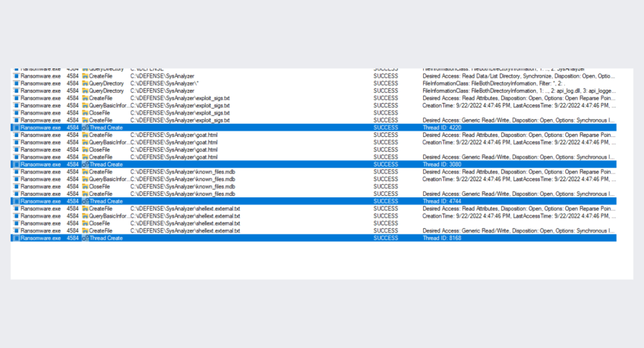The image size is (644, 348).
Task: Click the gear icon in the Thread ID 3080 row
Action: [85, 165]
